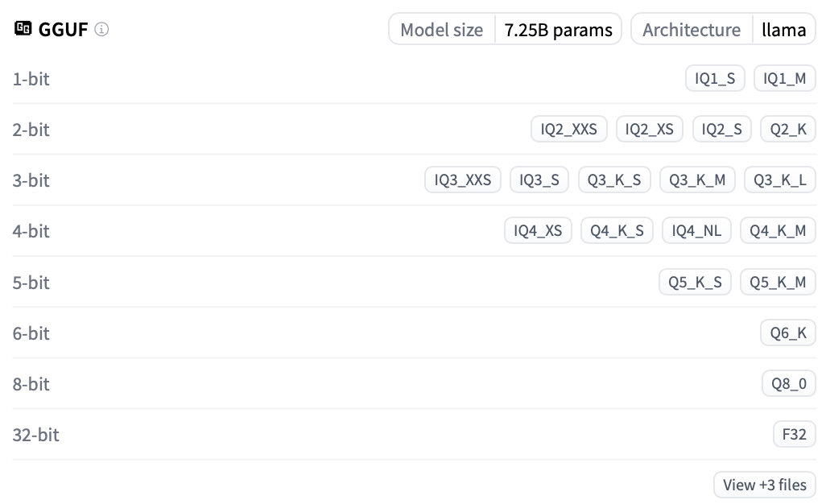Image resolution: width=826 pixels, height=504 pixels.
Task: Choose the IQ2_XS variant
Action: tap(649, 130)
